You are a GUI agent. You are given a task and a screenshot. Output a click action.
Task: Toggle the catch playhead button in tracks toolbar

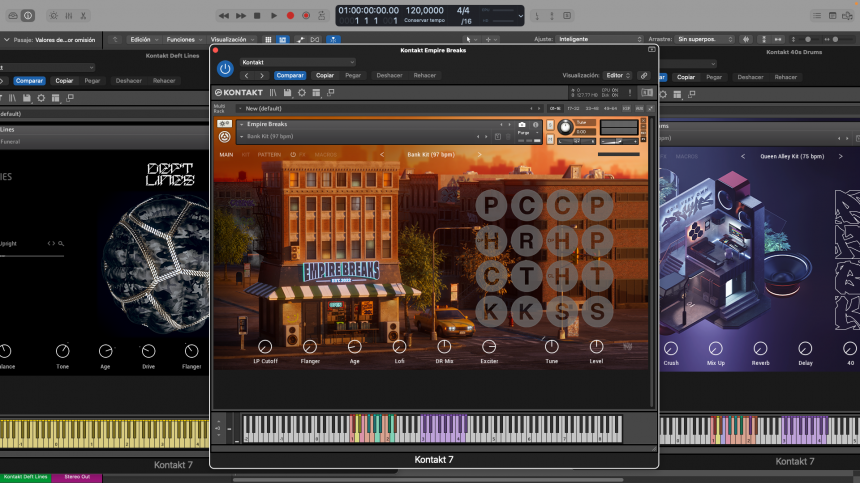click(333, 39)
